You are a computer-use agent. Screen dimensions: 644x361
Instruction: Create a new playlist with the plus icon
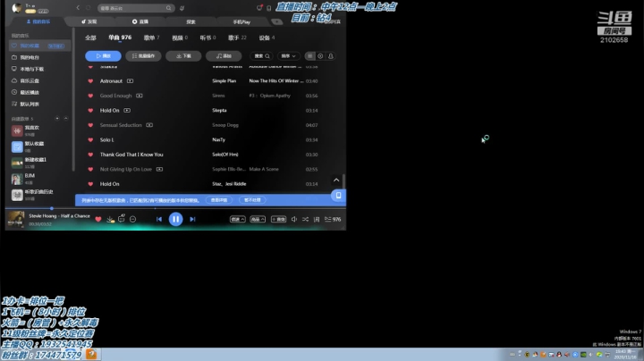tap(57, 119)
